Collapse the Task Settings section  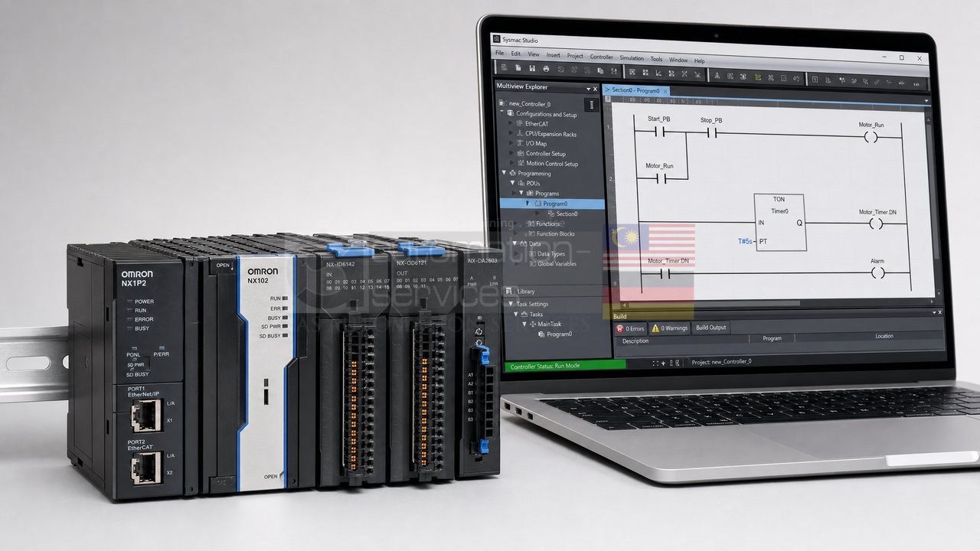(511, 304)
